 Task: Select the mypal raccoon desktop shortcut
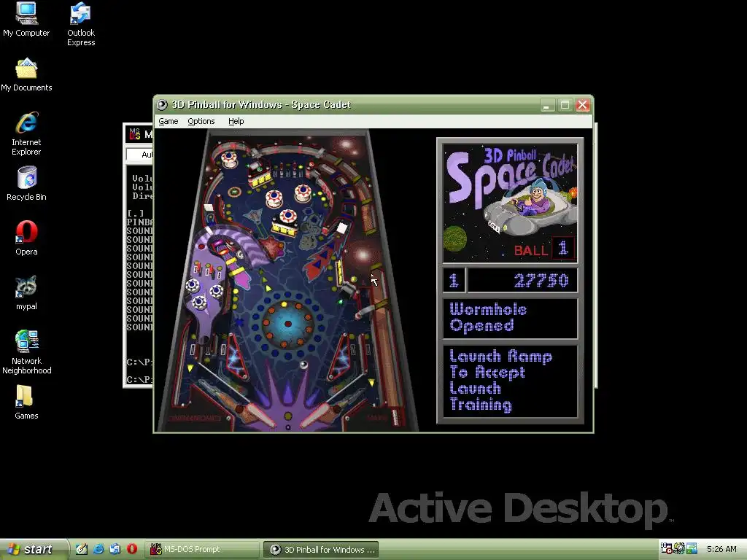[x=26, y=293]
